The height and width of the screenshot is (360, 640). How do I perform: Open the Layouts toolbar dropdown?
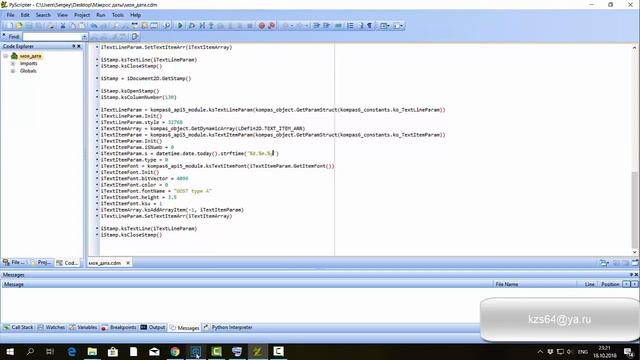(385, 26)
